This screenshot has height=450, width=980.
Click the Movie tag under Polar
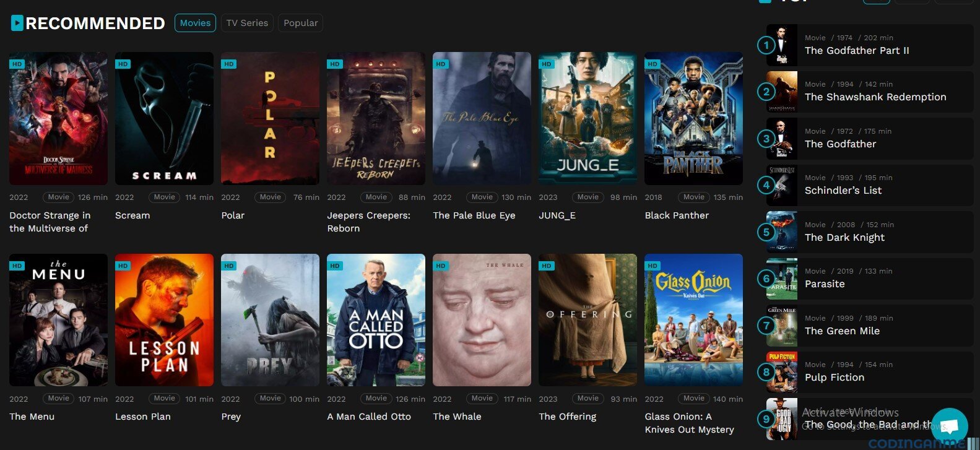[x=270, y=197]
